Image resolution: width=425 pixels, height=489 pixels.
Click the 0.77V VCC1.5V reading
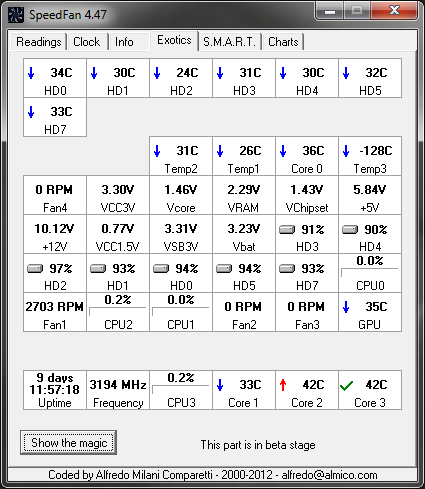[118, 234]
